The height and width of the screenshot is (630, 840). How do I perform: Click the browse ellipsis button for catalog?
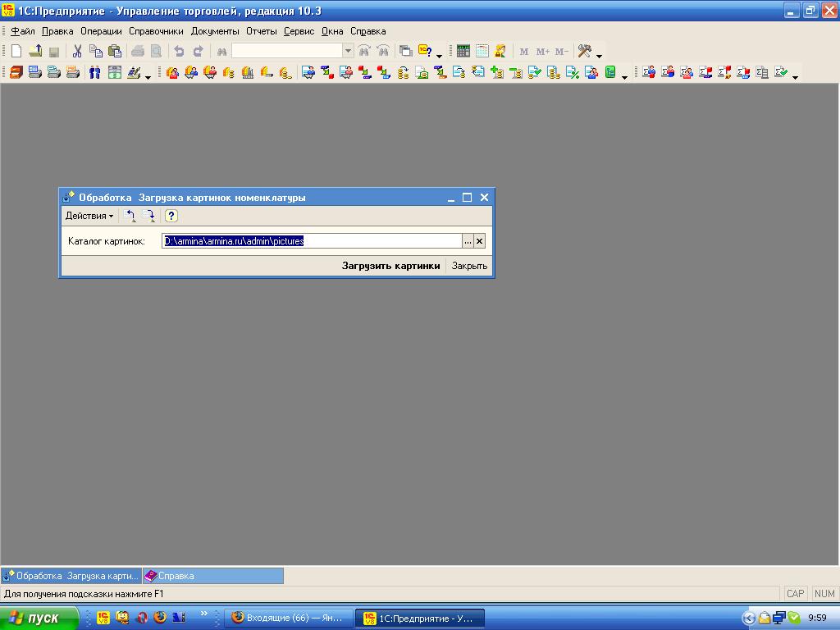468,241
